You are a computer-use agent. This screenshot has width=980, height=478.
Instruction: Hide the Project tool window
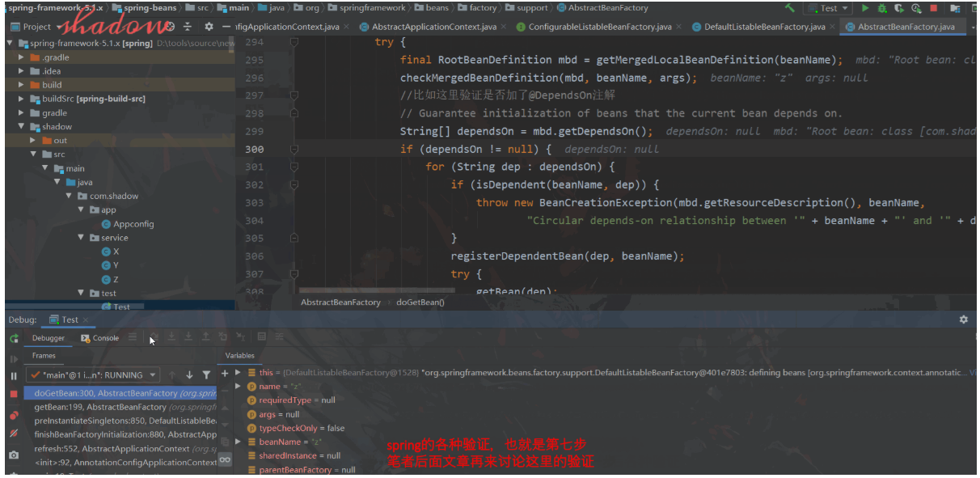pyautogui.click(x=226, y=26)
